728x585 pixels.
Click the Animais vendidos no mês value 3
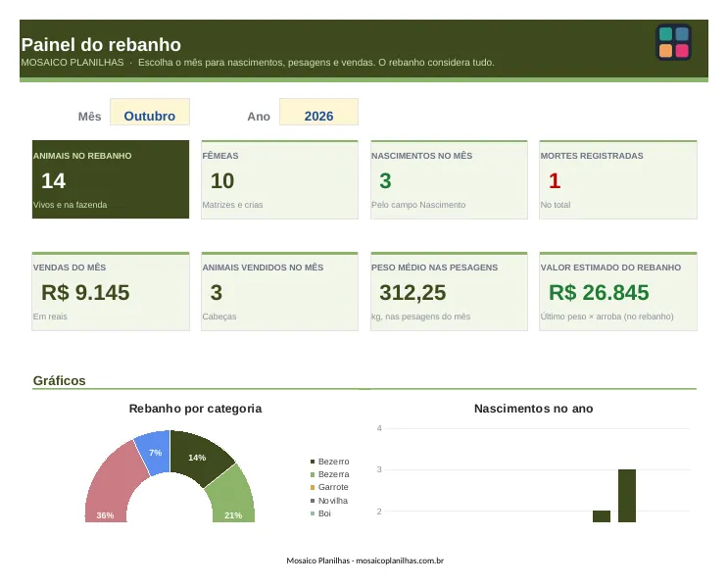pyautogui.click(x=217, y=293)
